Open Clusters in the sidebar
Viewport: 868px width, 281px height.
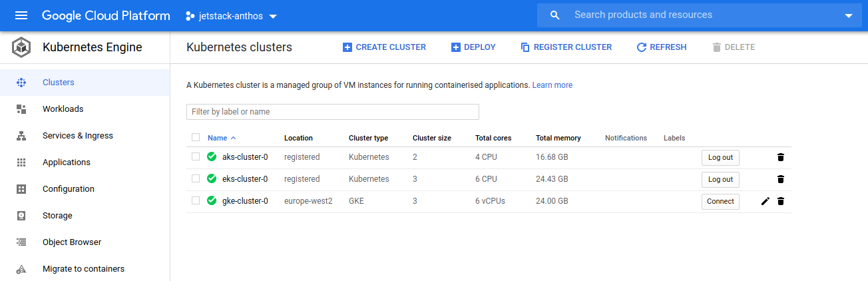coord(85,83)
